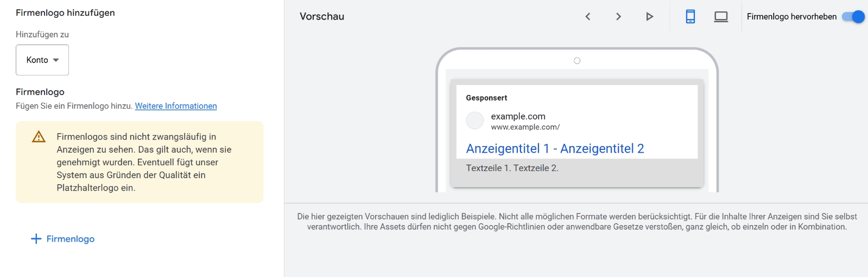Open the Konto dropdown
Screen dimensions: 868x277
pos(42,60)
